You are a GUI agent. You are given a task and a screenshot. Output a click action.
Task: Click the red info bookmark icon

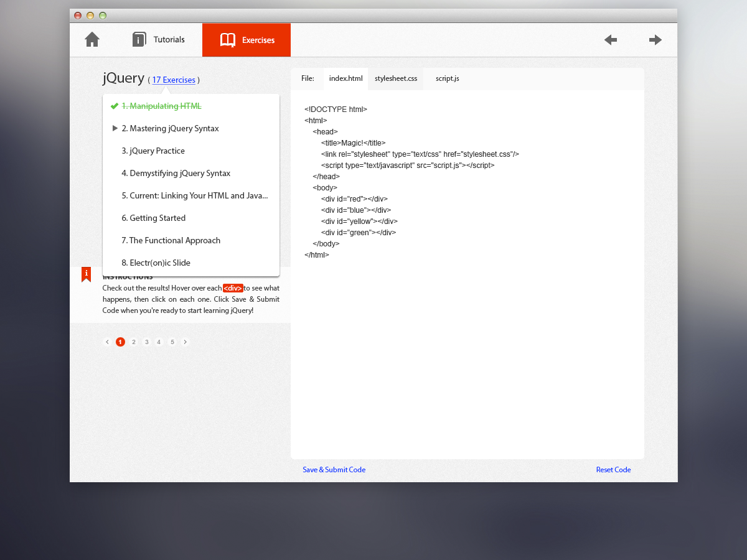click(x=86, y=274)
